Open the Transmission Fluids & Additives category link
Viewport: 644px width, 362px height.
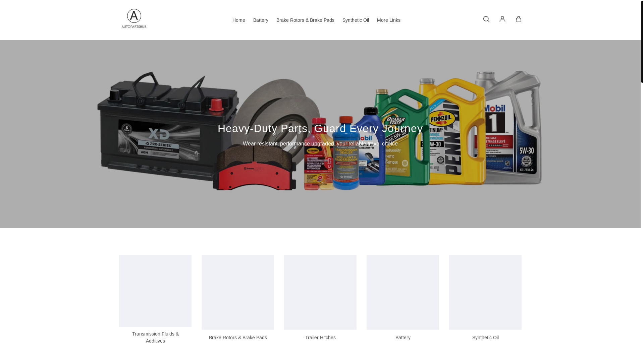pos(155,337)
